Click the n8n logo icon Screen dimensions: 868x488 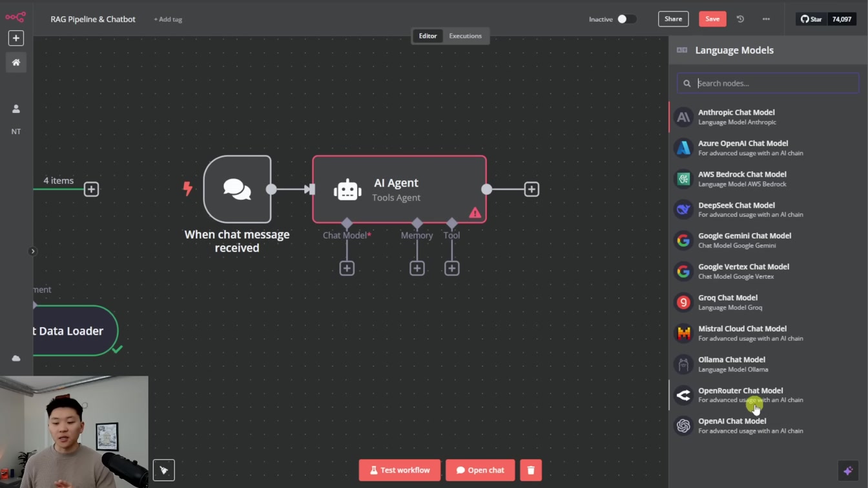click(15, 17)
